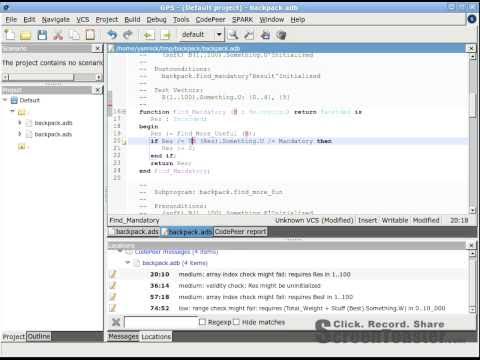Undo the last edit using the blue arrow

click(112, 35)
